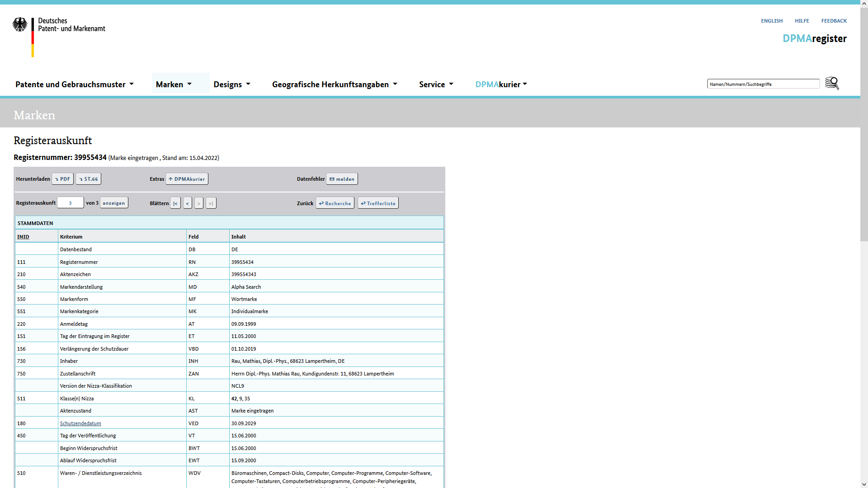The height and width of the screenshot is (488, 868).
Task: Go to next record with > button
Action: click(199, 203)
